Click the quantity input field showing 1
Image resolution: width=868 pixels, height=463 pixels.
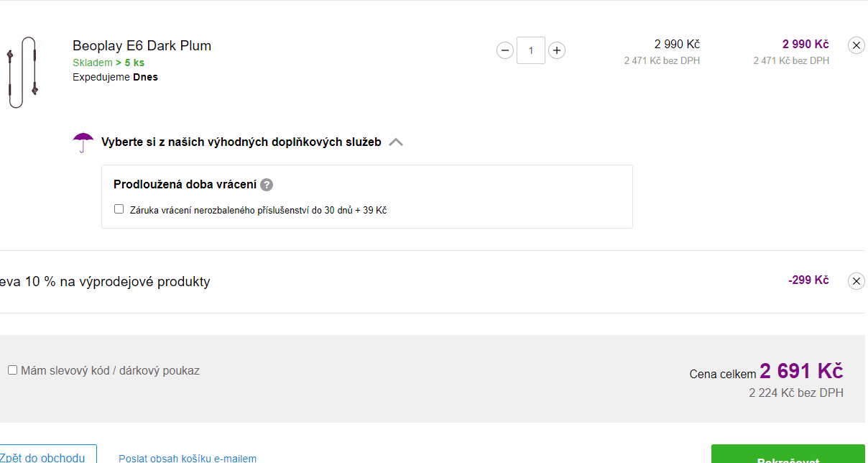pyautogui.click(x=531, y=50)
